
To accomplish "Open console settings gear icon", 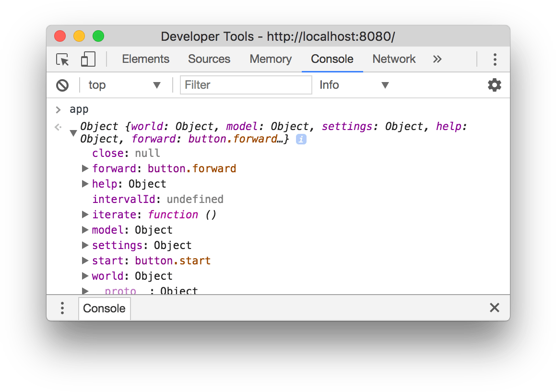I will (x=494, y=85).
